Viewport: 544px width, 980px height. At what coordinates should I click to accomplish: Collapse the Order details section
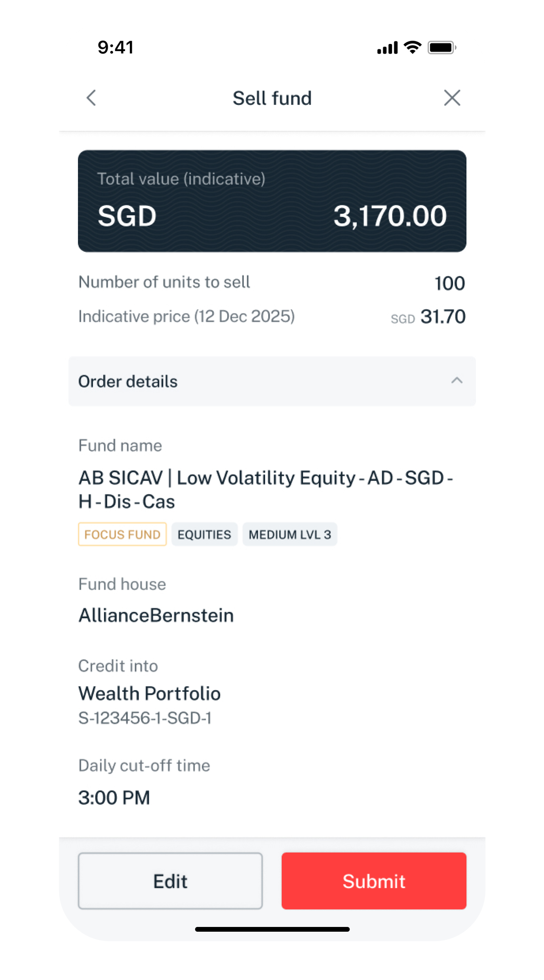(457, 381)
